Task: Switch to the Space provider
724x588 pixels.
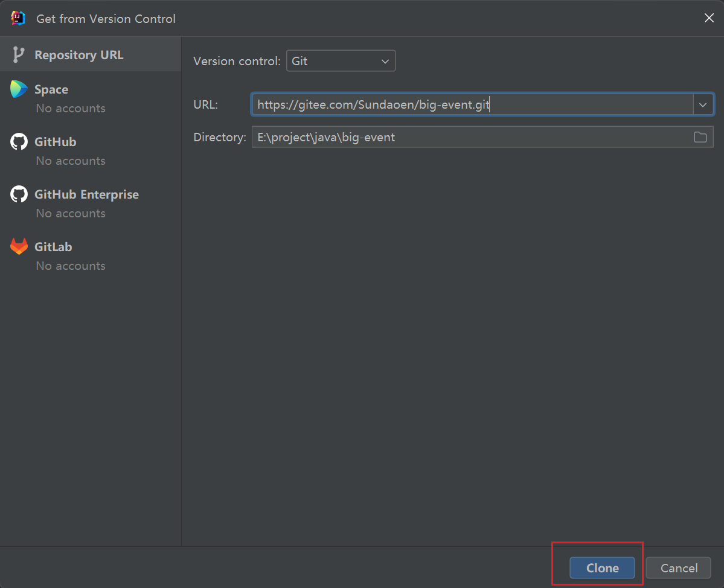Action: 91,98
